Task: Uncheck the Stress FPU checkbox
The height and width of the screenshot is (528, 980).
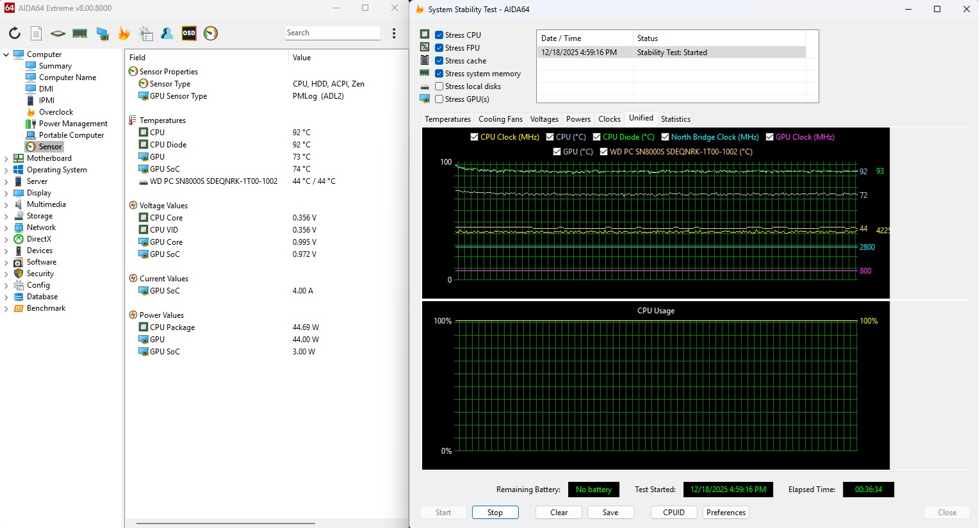Action: click(439, 48)
